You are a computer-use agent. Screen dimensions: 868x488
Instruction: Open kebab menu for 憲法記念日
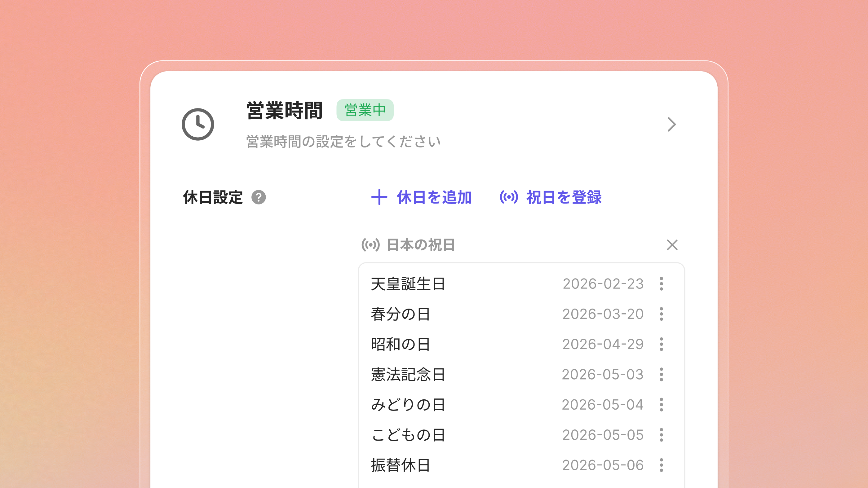pos(661,374)
